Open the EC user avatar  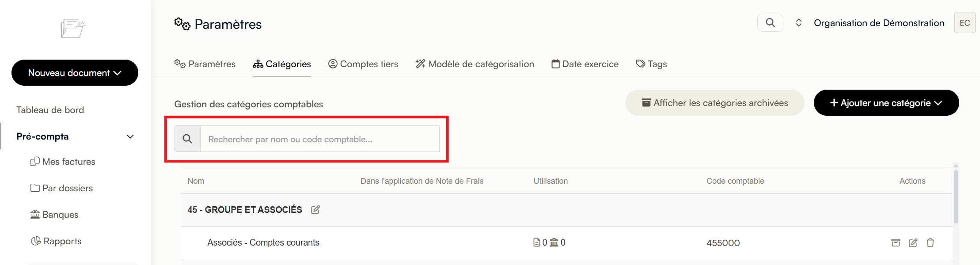click(965, 23)
